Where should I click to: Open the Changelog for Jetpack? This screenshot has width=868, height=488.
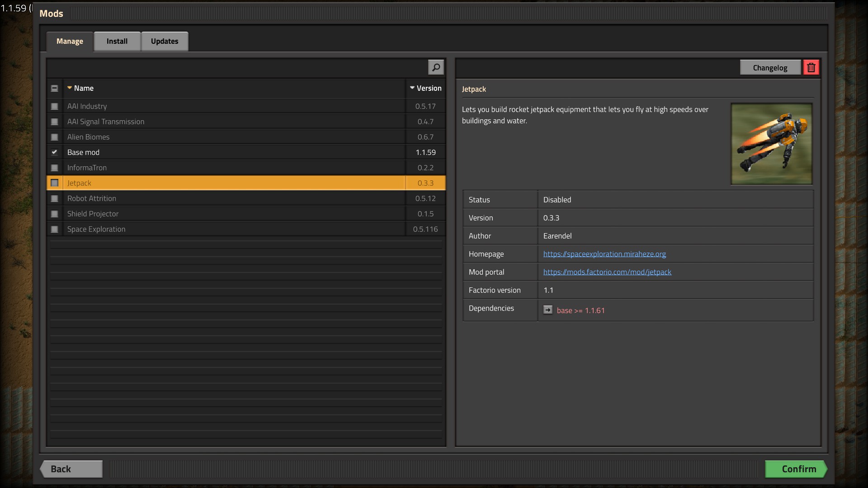pyautogui.click(x=770, y=68)
